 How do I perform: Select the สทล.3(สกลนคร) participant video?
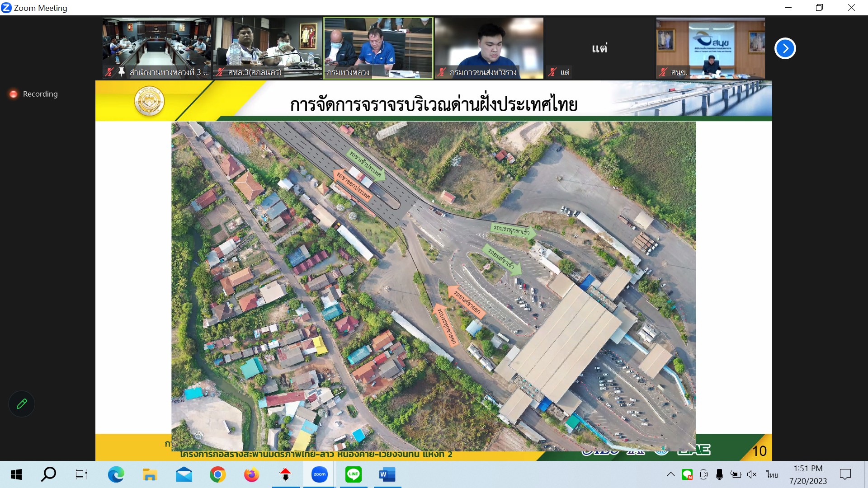click(267, 48)
